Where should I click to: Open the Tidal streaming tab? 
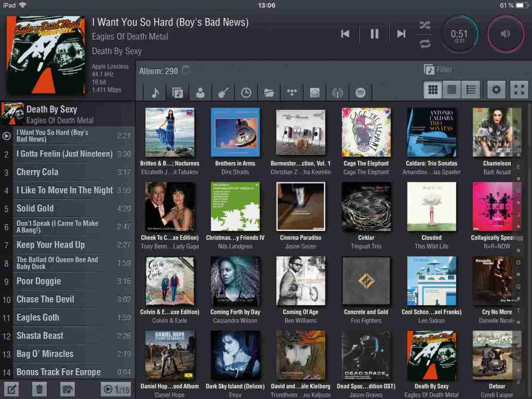292,92
